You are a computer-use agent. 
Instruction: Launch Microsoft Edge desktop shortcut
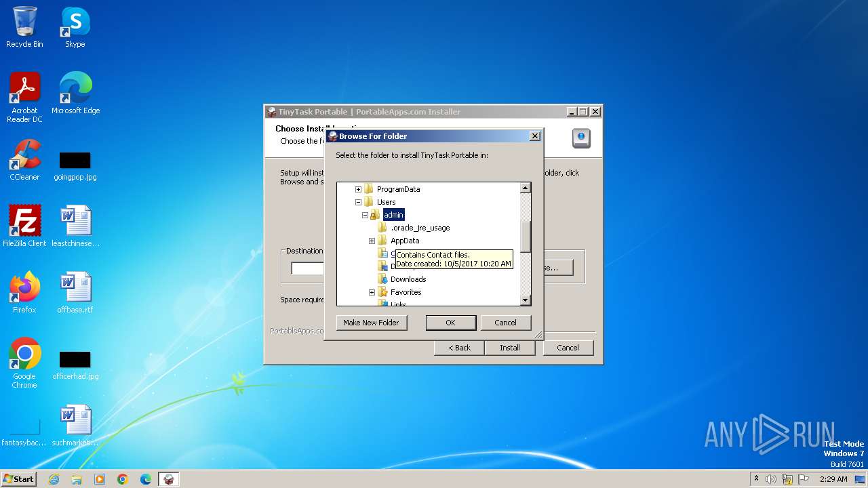click(x=75, y=94)
